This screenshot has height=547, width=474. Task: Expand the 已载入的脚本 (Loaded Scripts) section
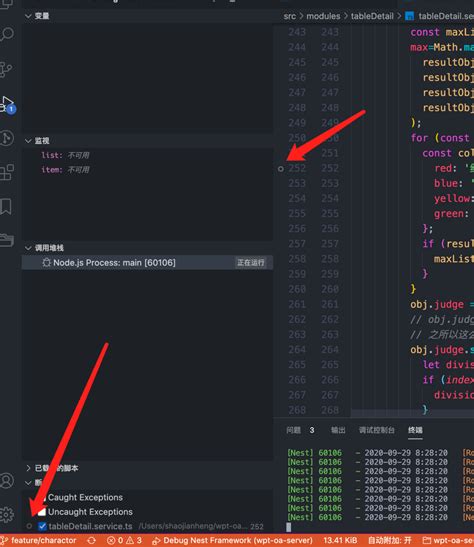coord(29,468)
